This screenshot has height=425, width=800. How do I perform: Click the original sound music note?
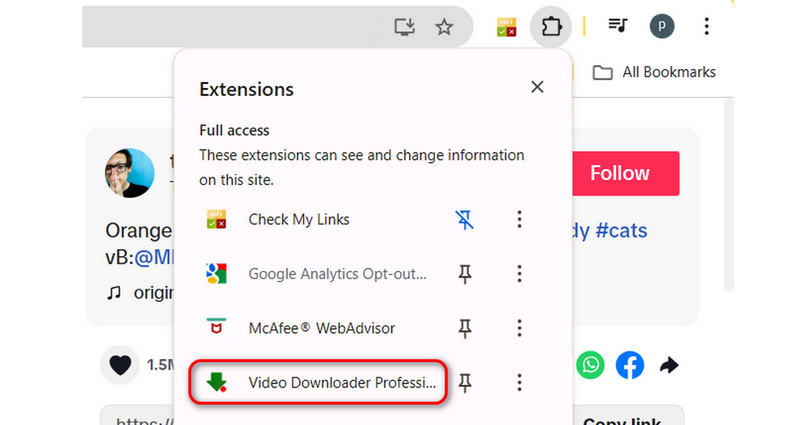114,293
